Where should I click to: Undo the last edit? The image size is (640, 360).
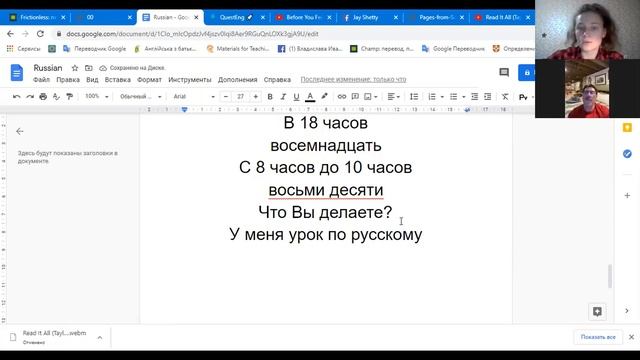[x=16, y=97]
